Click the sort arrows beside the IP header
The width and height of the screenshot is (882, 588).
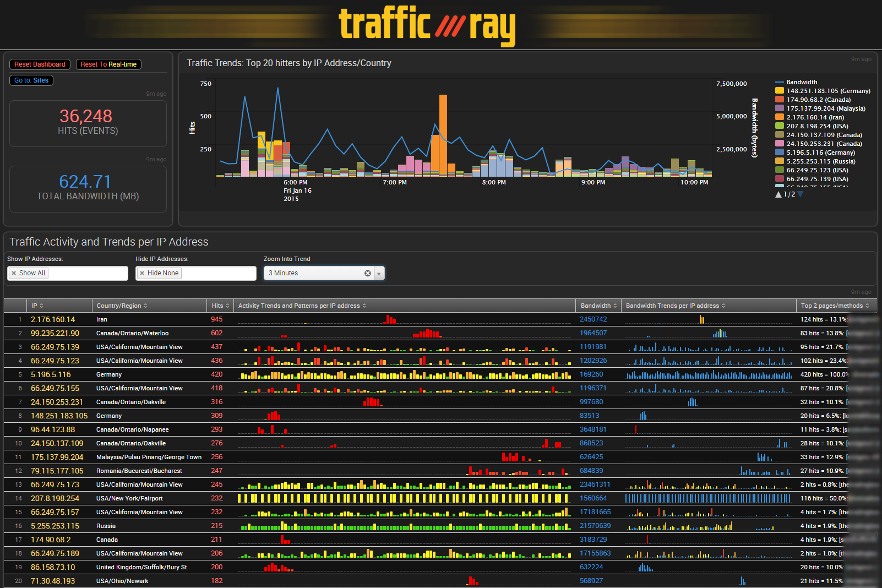click(x=41, y=306)
